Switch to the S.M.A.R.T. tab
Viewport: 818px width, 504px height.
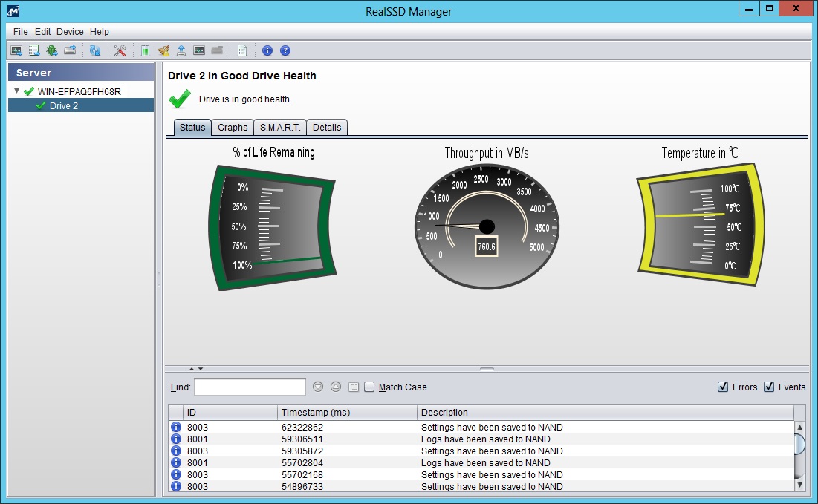coord(280,128)
